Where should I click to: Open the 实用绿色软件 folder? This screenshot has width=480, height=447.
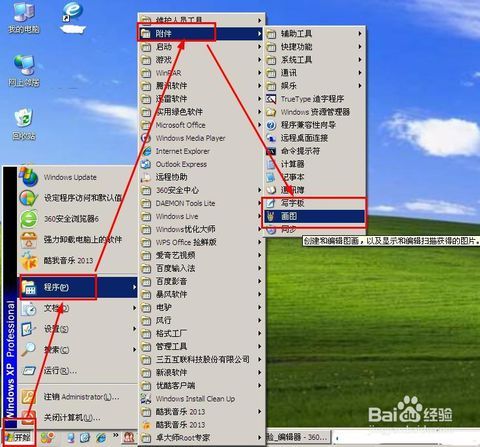(201, 112)
